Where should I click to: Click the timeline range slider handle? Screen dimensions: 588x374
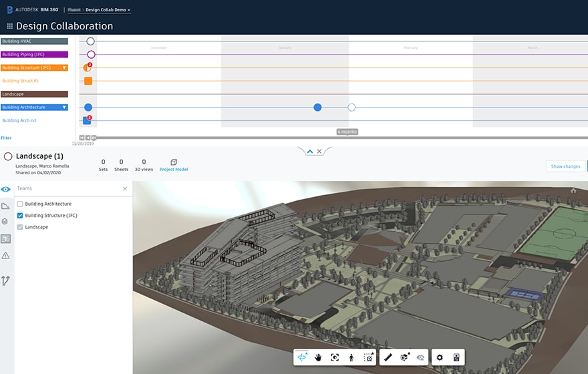94,138
